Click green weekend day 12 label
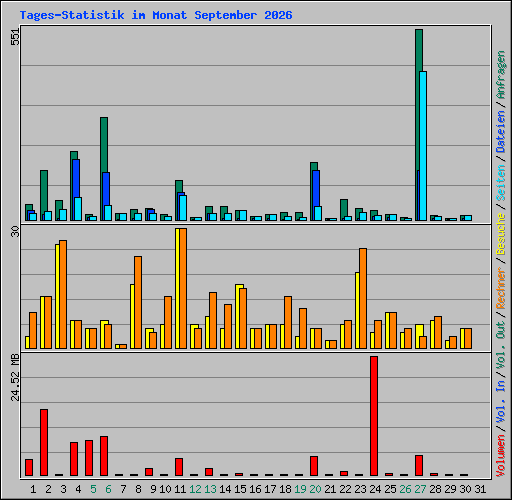 click(195, 489)
